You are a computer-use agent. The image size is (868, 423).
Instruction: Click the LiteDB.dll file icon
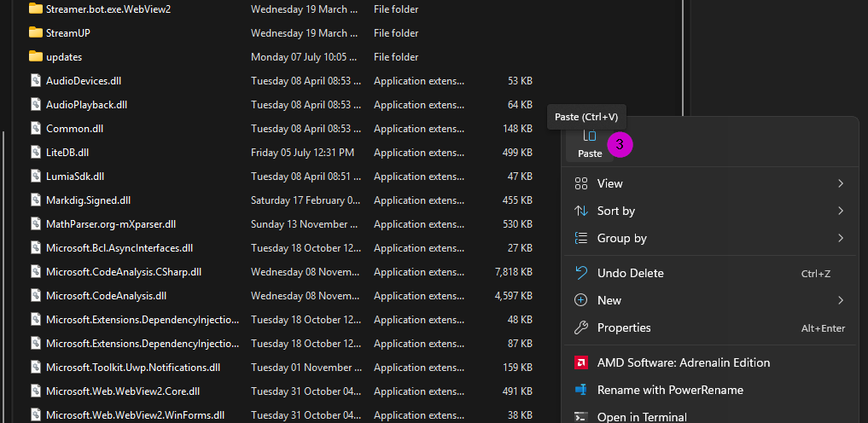pyautogui.click(x=36, y=152)
